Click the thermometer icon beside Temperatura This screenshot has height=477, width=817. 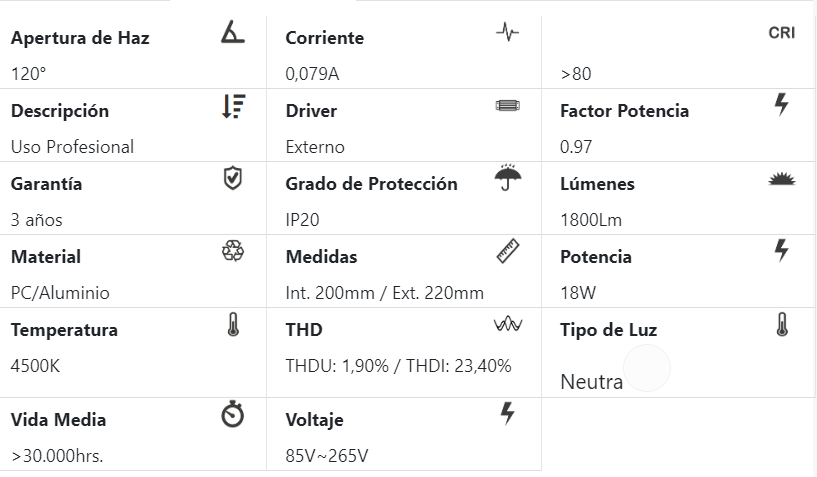pos(233,324)
